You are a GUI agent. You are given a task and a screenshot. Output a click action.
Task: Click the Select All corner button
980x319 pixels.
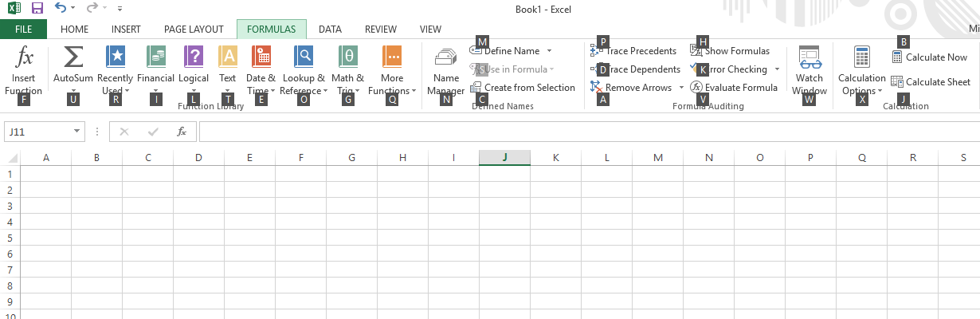[x=10, y=158]
